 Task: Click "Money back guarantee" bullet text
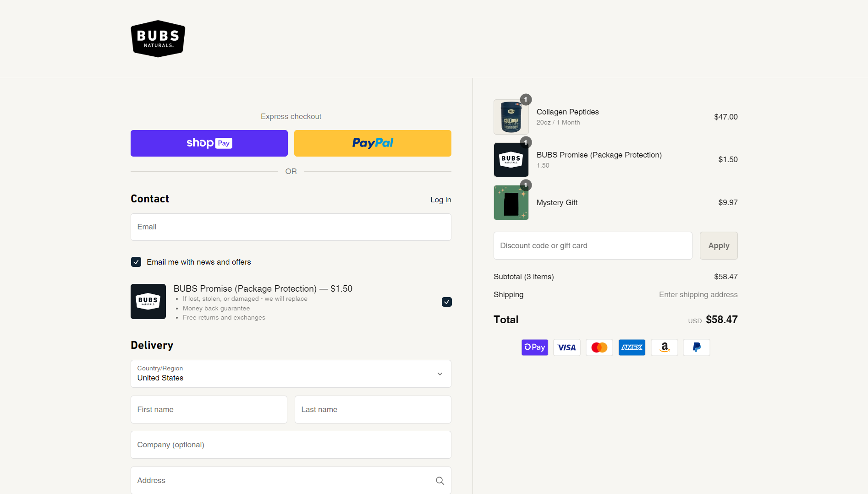pos(216,308)
